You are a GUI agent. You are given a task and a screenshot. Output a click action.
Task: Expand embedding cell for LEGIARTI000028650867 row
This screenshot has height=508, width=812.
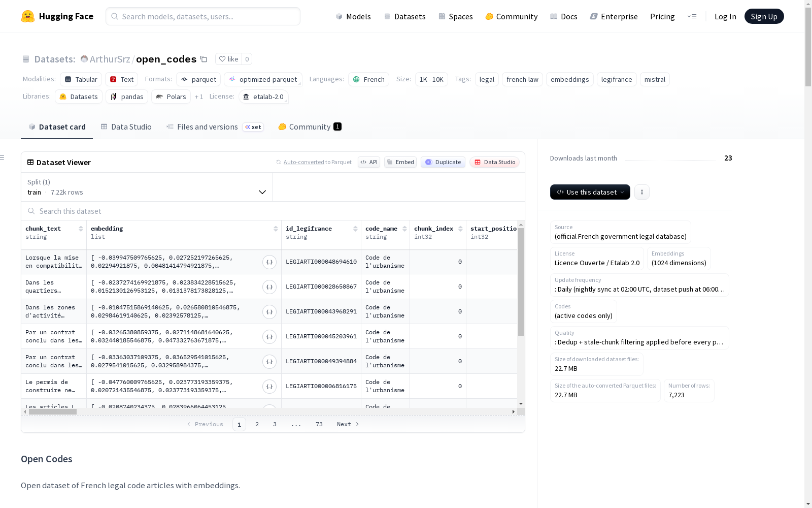click(269, 287)
